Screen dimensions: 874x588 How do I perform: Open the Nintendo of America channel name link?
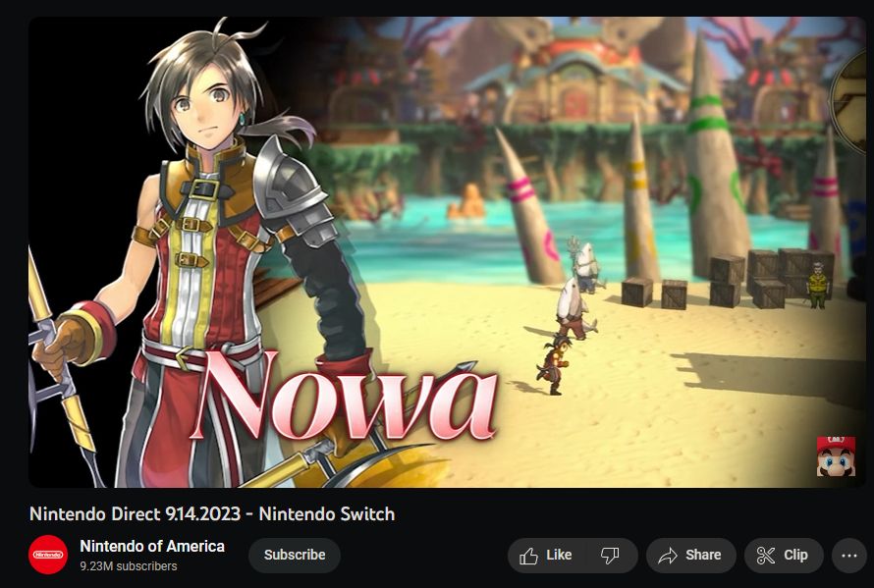(152, 546)
